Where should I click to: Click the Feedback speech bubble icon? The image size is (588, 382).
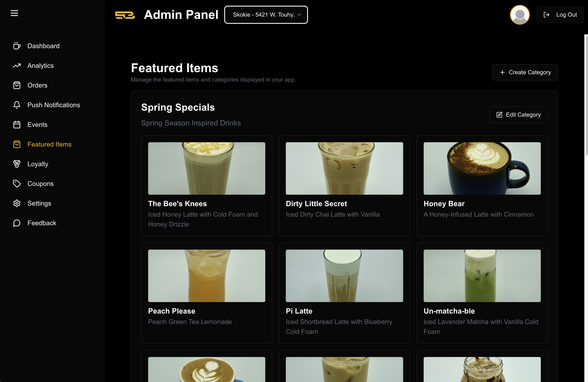[17, 223]
